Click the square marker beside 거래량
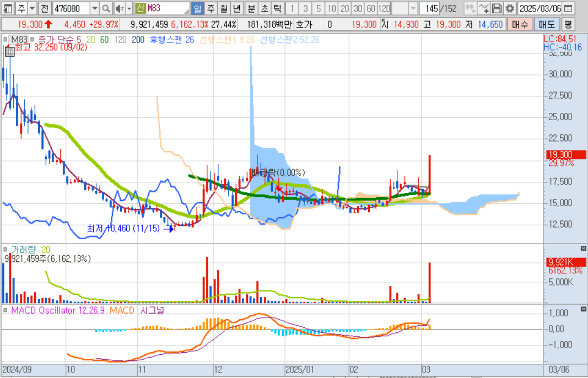This screenshot has height=378, width=588. click(6, 249)
